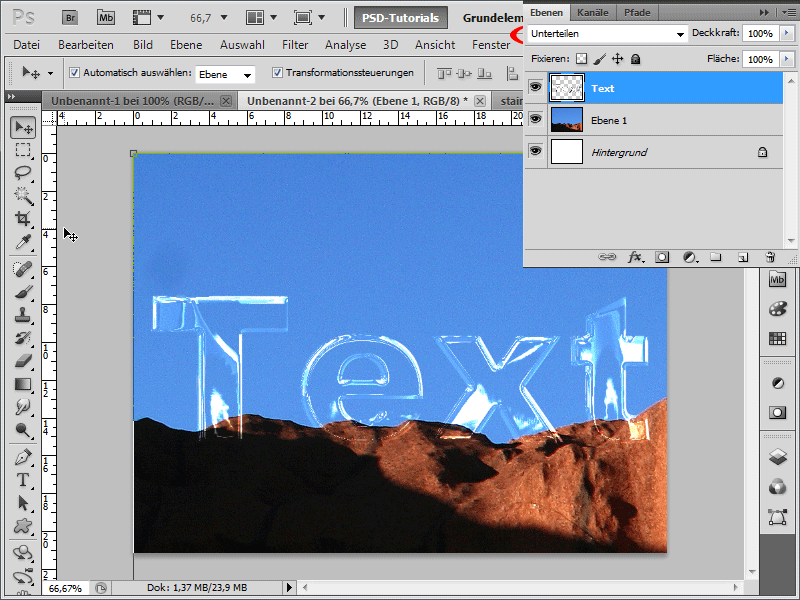Select the Spot Healing Brush tool
800x600 pixels.
pos(23,269)
